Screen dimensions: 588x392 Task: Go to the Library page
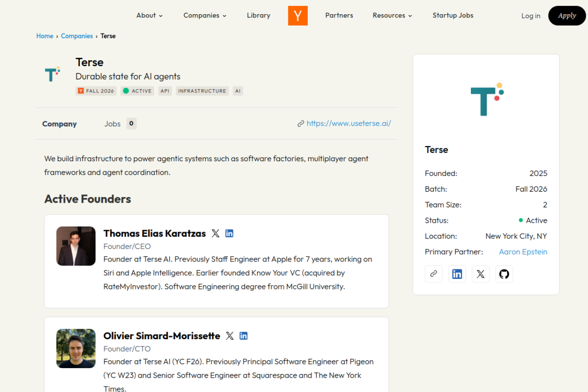259,16
